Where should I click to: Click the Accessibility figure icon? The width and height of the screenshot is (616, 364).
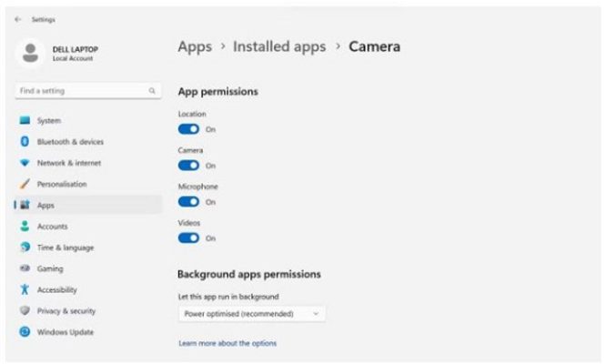[x=25, y=289]
